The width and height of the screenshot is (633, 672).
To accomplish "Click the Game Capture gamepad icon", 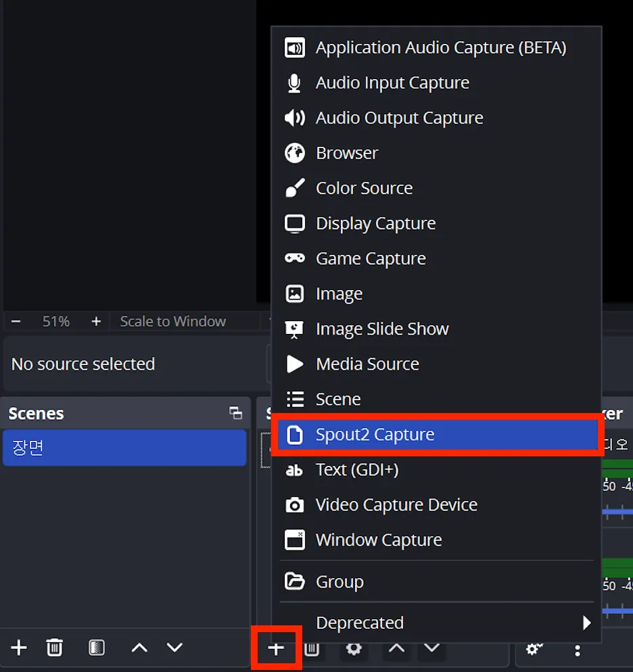I will click(x=295, y=258).
